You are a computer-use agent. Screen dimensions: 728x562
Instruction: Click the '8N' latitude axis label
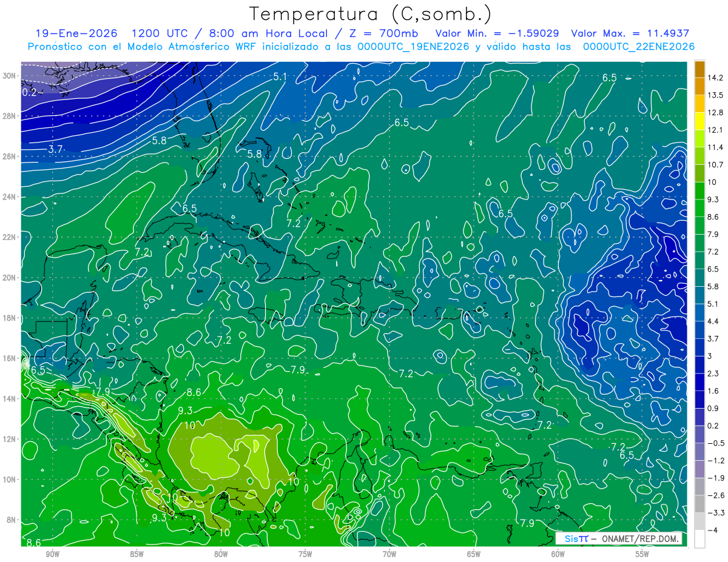12,520
